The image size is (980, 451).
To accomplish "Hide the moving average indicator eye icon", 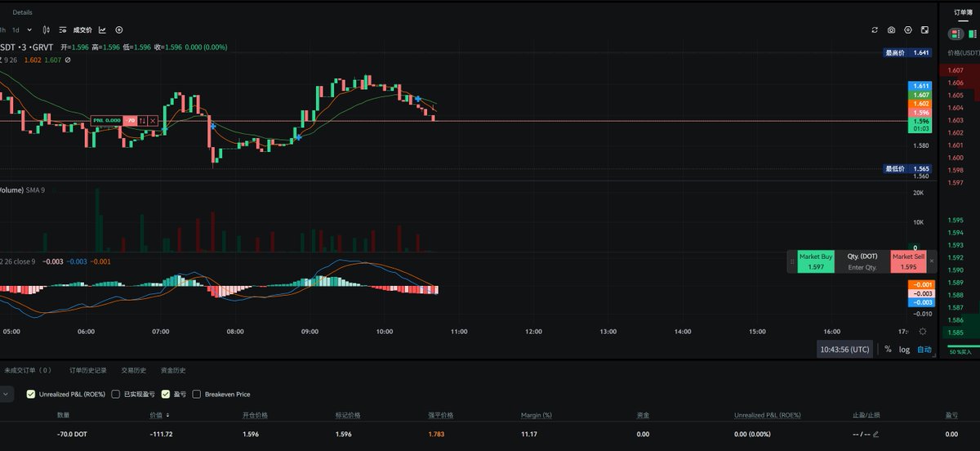I will pos(68,60).
